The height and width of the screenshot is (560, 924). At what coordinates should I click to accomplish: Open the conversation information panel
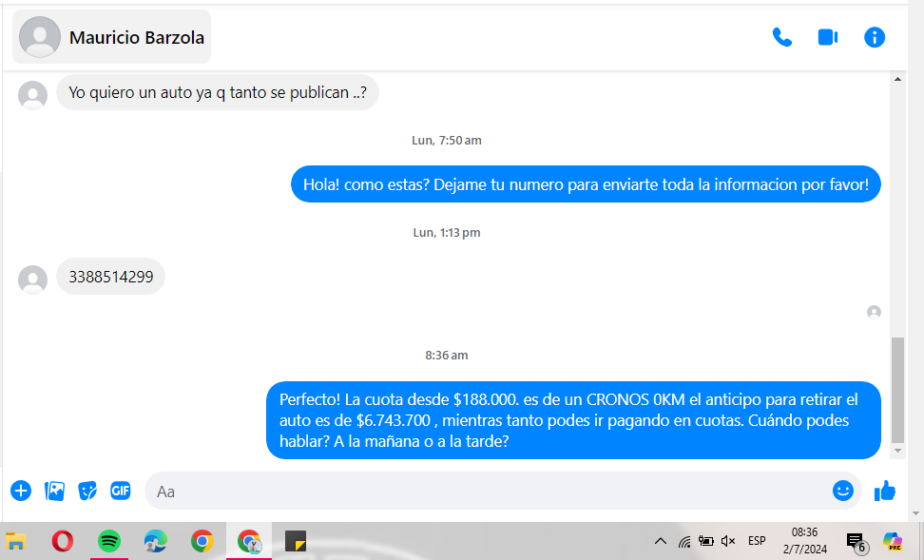tap(875, 37)
